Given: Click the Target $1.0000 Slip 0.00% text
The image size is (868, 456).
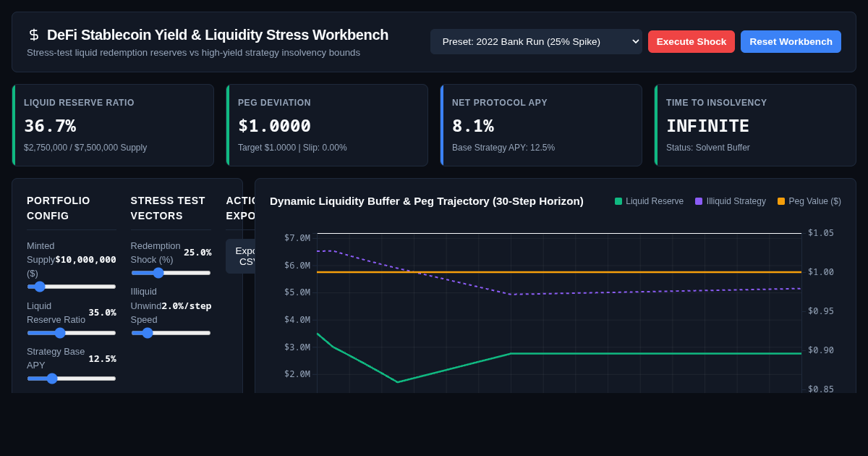Looking at the screenshot, I should click(292, 148).
